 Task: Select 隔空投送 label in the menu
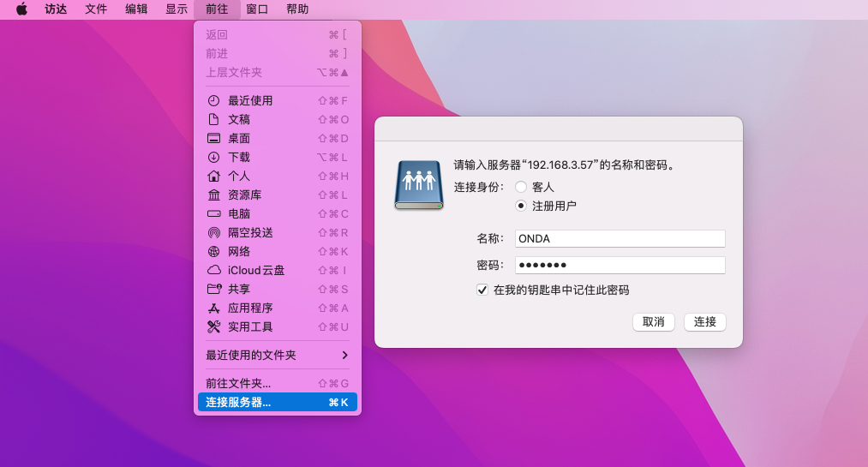[250, 232]
